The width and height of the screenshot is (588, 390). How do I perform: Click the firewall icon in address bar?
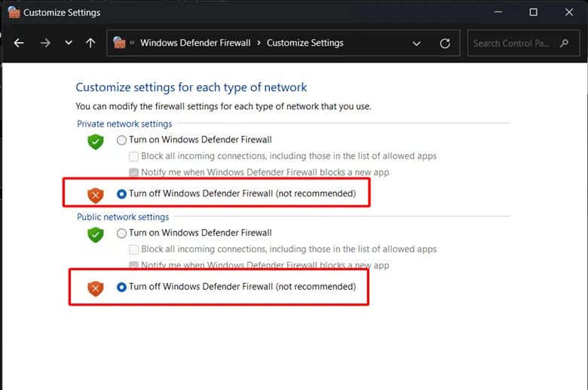[119, 43]
